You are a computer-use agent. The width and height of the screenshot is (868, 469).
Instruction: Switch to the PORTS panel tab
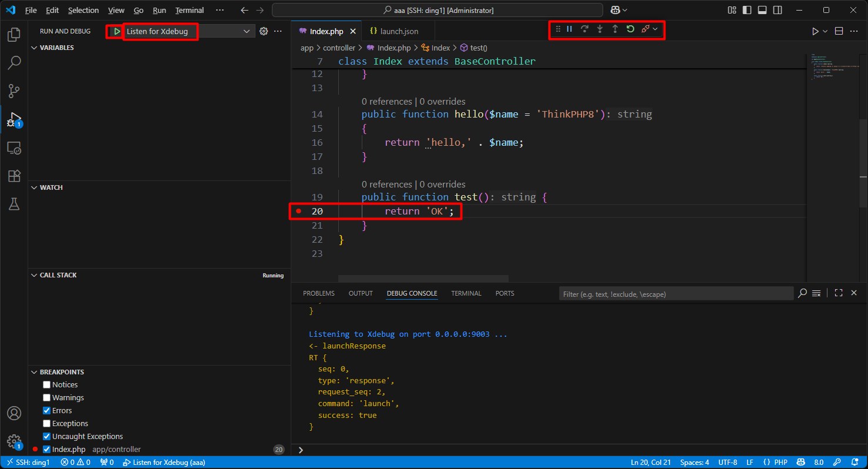tap(504, 293)
